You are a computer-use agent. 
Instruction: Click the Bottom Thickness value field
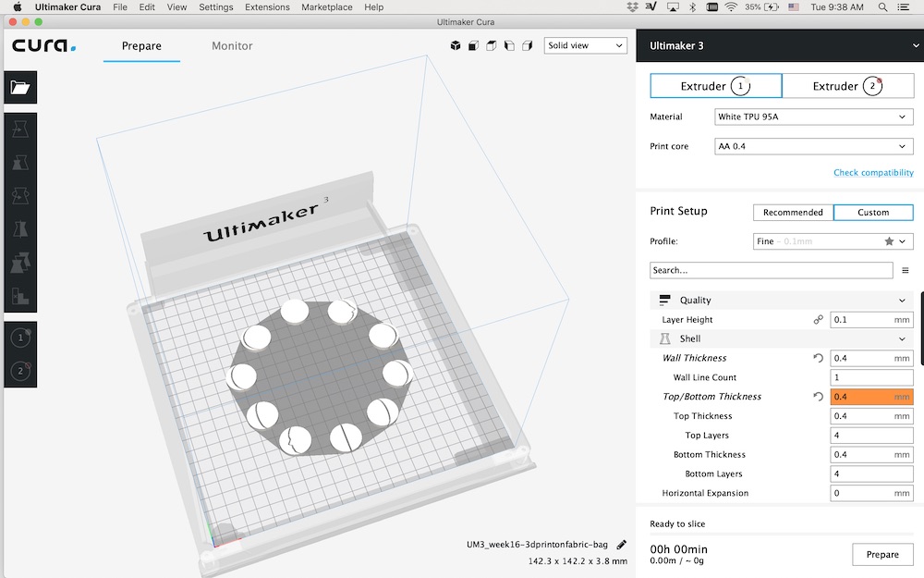tap(871, 455)
